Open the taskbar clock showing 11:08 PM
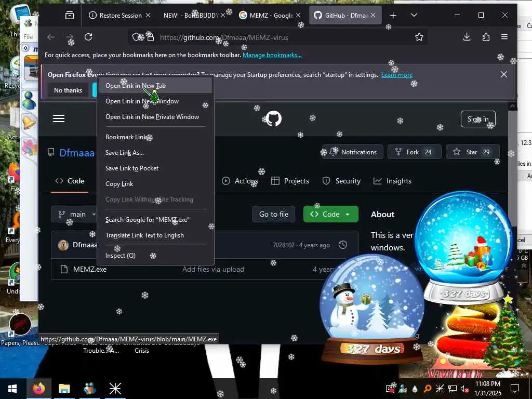The image size is (532, 399). [x=487, y=389]
